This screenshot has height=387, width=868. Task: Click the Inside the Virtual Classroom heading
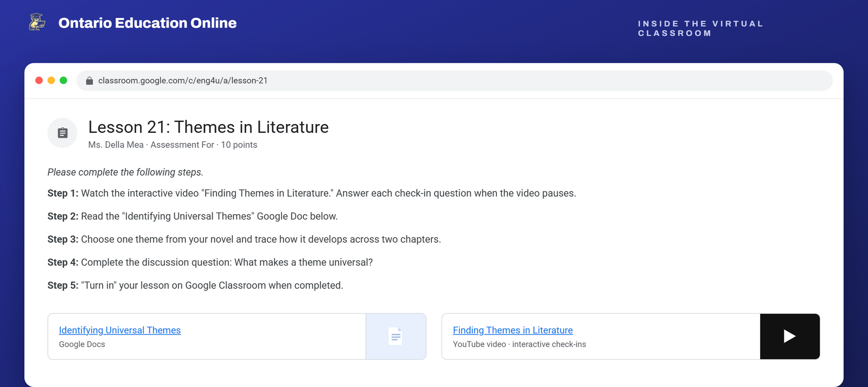click(x=700, y=28)
